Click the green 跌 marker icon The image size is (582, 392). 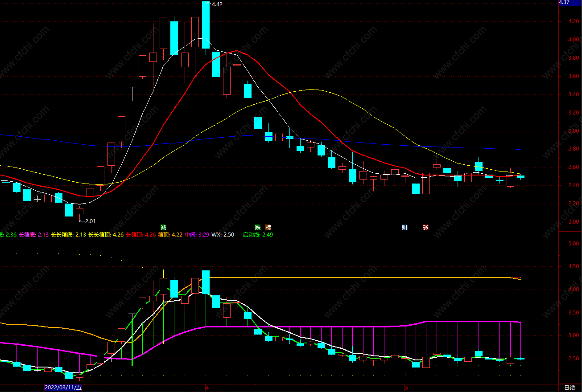(x=257, y=227)
